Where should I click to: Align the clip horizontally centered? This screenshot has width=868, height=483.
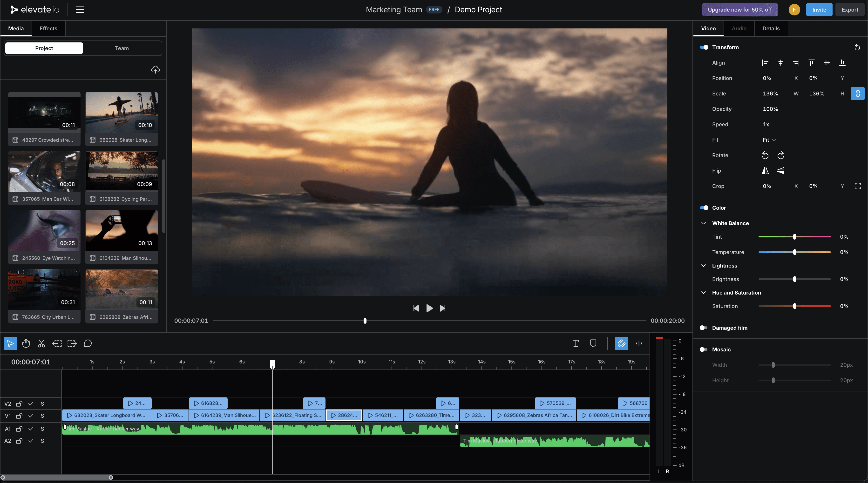click(x=780, y=63)
